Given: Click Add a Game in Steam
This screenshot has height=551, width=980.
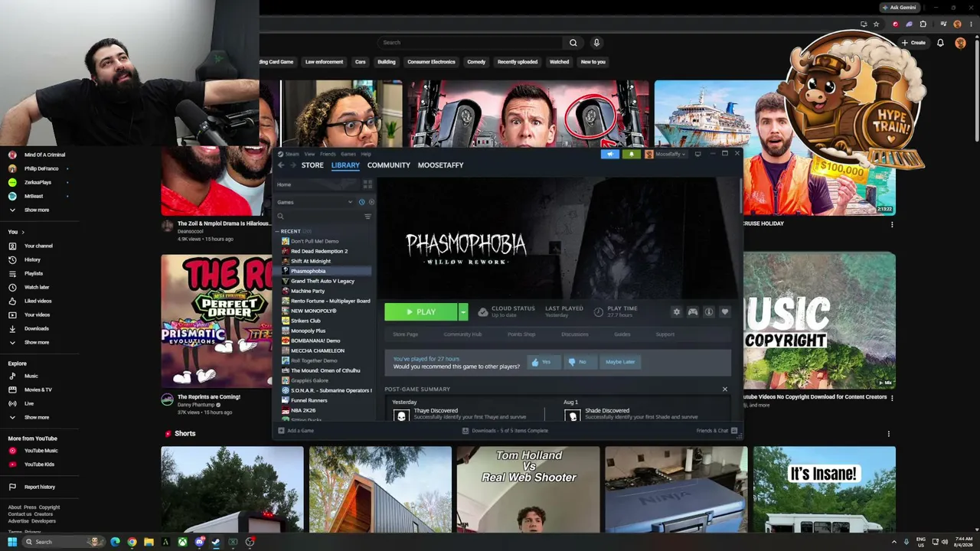Looking at the screenshot, I should [x=296, y=431].
